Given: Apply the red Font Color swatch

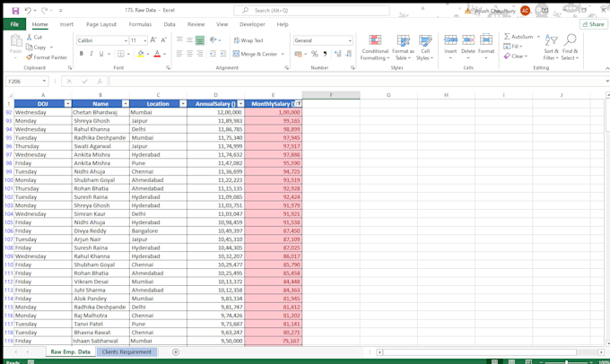Looking at the screenshot, I should tap(157, 54).
